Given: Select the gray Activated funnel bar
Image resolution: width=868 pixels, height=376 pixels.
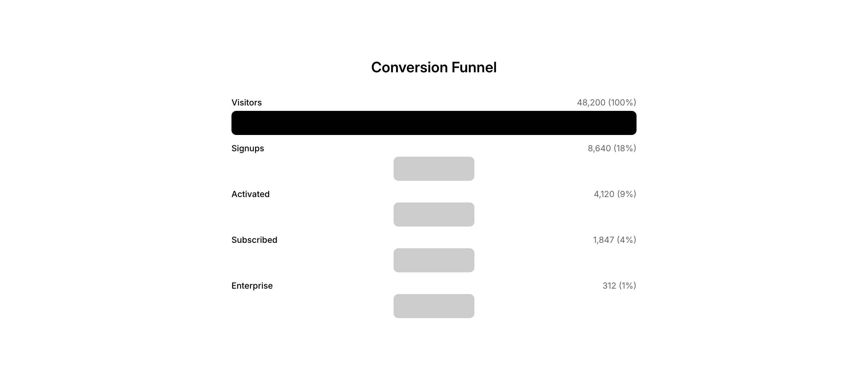Looking at the screenshot, I should 434,215.
